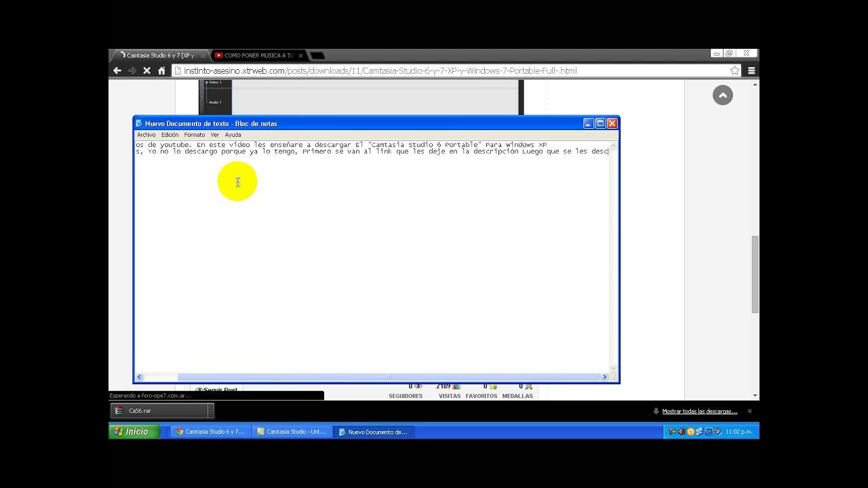Click Mostrar todas las descargas link
Screen dimensions: 868x488
[x=699, y=411]
